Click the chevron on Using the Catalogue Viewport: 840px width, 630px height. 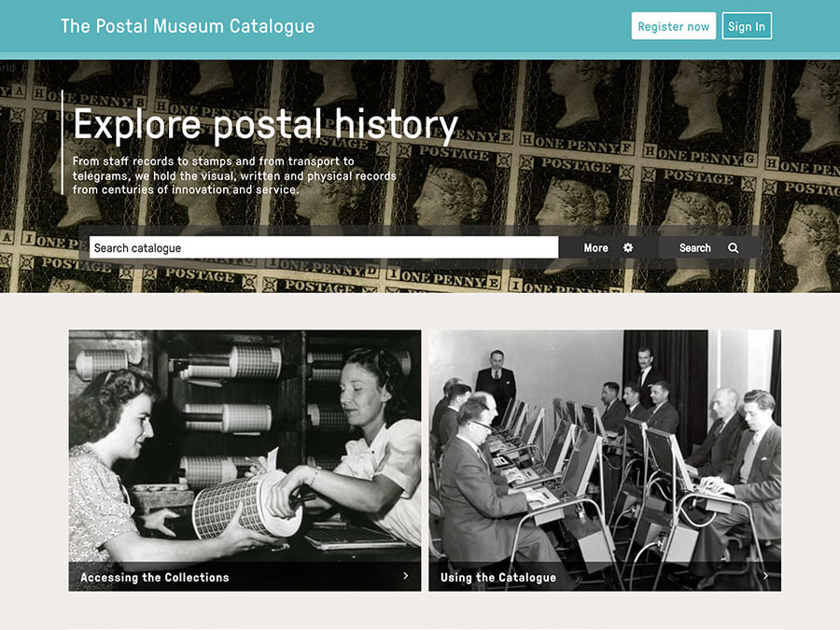[765, 576]
